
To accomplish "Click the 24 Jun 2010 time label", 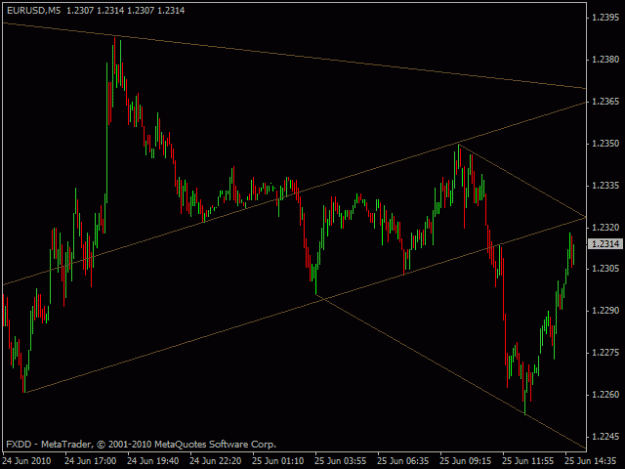I will (27, 461).
